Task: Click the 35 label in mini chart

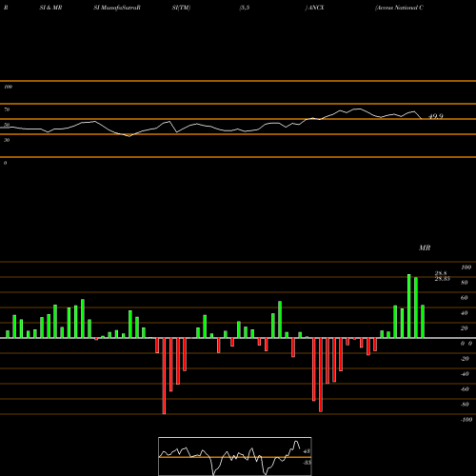Action: click(307, 463)
